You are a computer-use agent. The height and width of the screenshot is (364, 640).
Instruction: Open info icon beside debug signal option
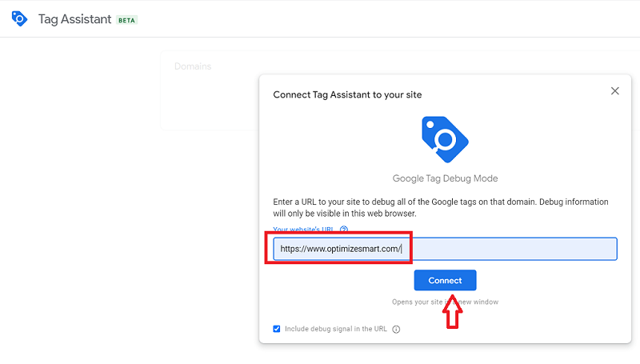tap(396, 330)
